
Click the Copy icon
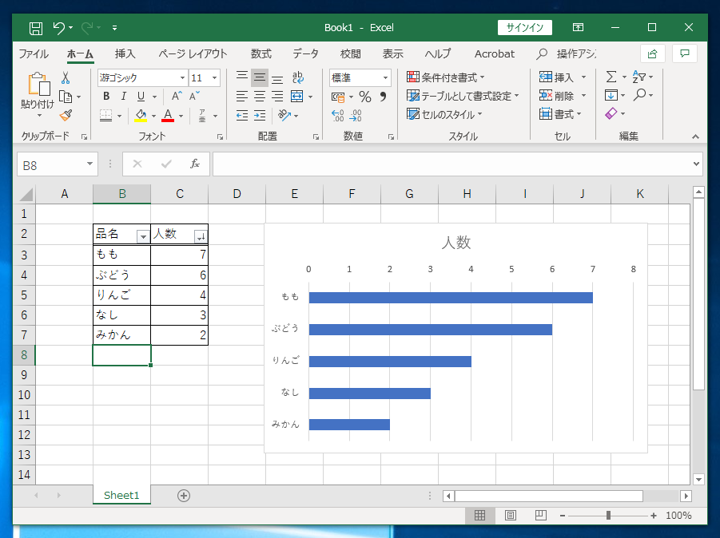tap(66, 97)
